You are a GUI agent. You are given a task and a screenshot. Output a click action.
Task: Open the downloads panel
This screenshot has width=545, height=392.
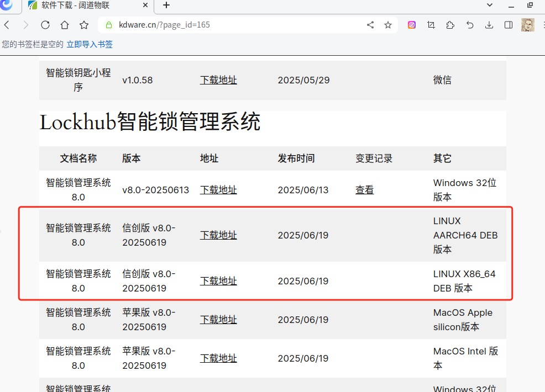pyautogui.click(x=489, y=25)
